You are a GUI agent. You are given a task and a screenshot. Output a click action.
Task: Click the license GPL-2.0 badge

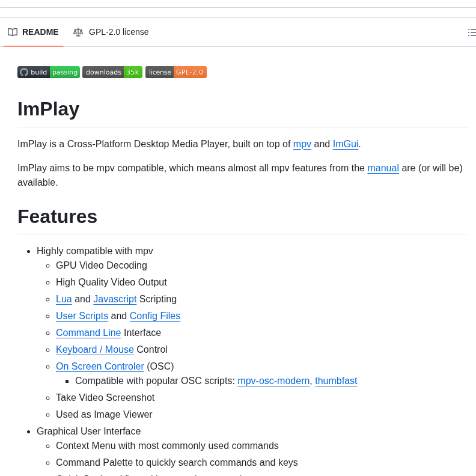click(176, 72)
